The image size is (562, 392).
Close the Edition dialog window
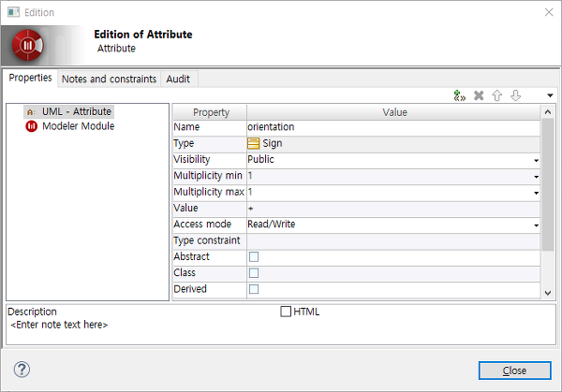(549, 12)
